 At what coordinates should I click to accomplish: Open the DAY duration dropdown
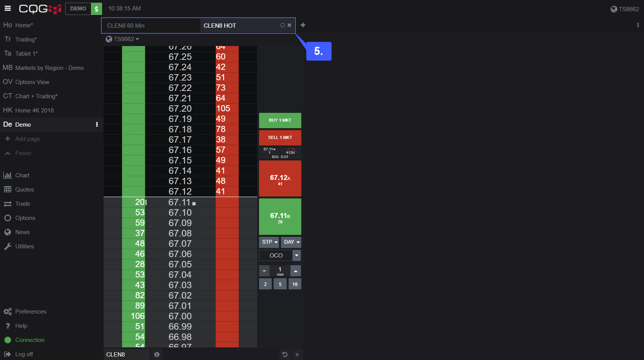291,242
